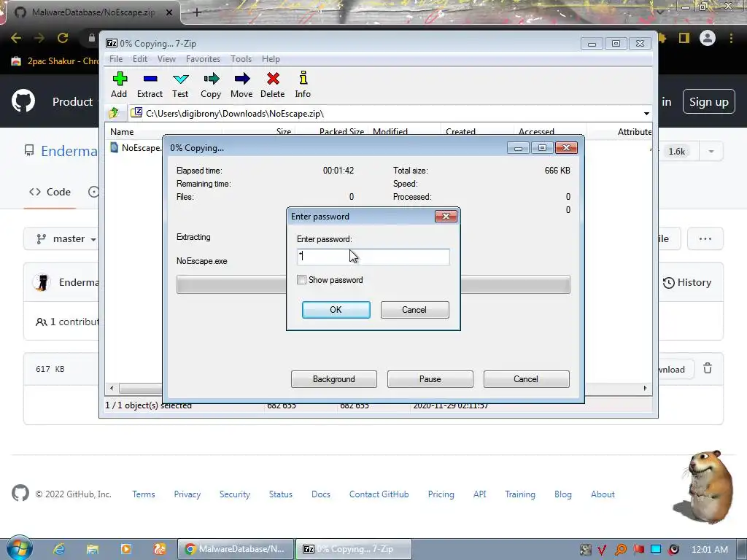
Task: Click OK in Enter password dialog
Action: pyautogui.click(x=336, y=309)
